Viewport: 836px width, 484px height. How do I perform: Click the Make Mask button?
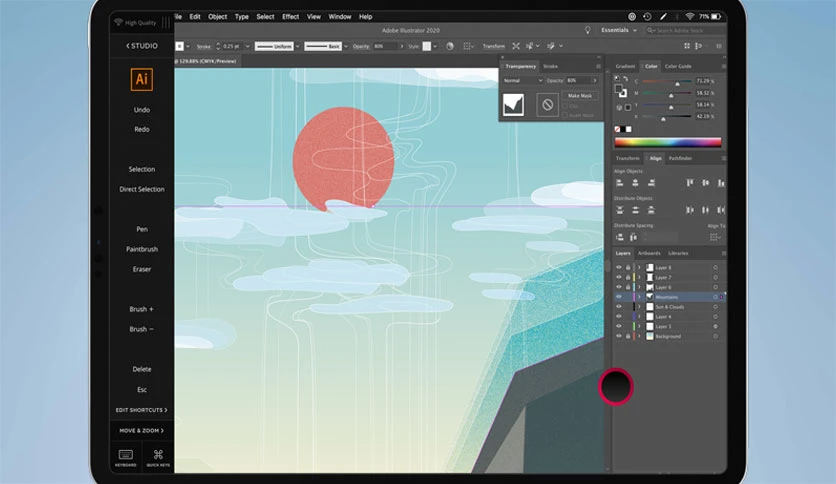pyautogui.click(x=580, y=95)
